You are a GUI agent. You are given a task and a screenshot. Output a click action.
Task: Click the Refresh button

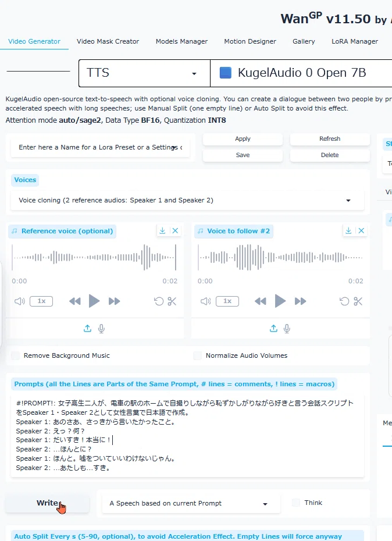[330, 139]
